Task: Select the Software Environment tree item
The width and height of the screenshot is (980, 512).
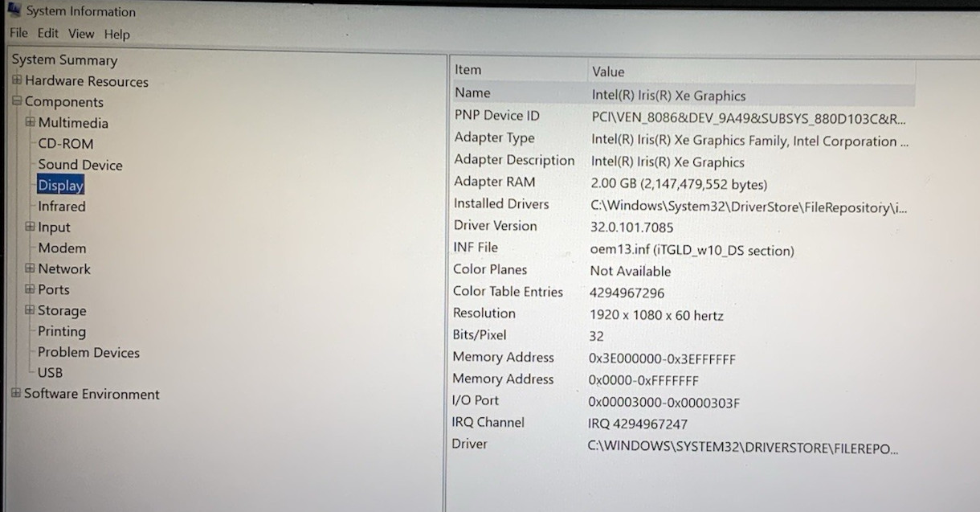Action: coord(92,394)
